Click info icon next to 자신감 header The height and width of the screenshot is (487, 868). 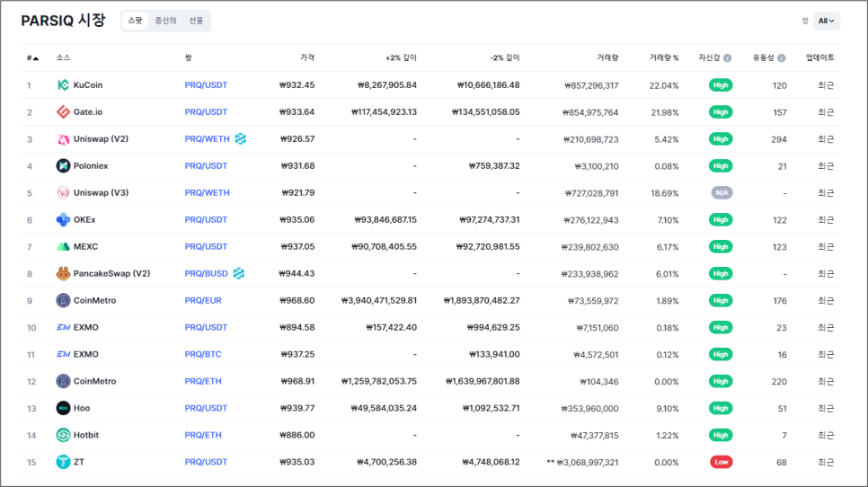pos(728,58)
